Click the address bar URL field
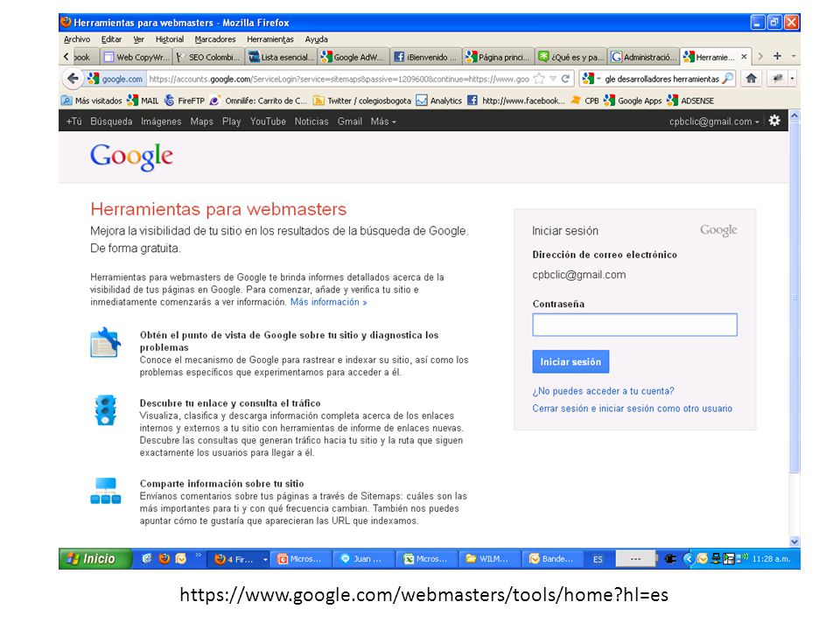 coord(339,79)
